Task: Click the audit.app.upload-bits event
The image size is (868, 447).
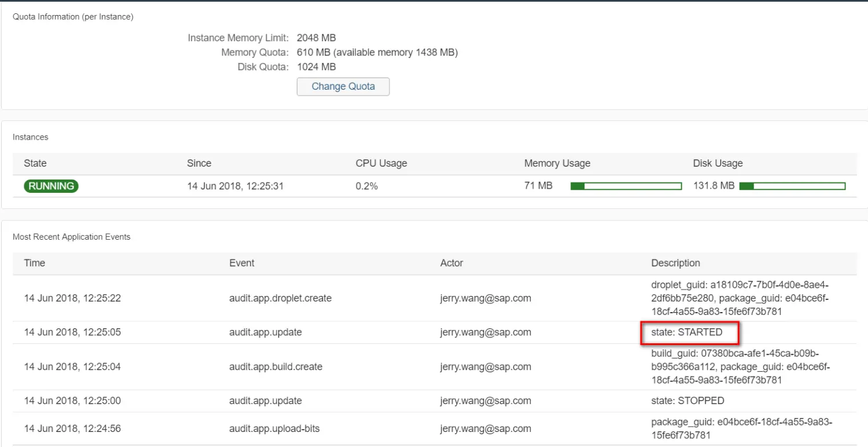Action: 274,429
